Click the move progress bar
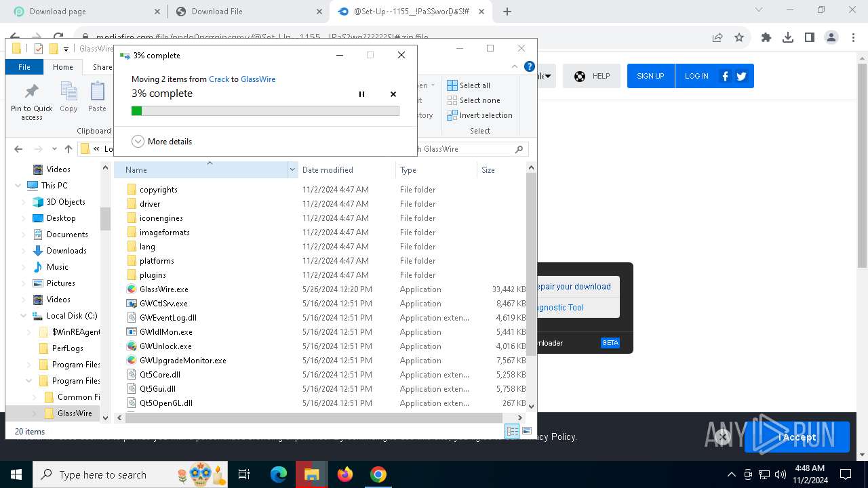This screenshot has height=488, width=868. tap(265, 110)
